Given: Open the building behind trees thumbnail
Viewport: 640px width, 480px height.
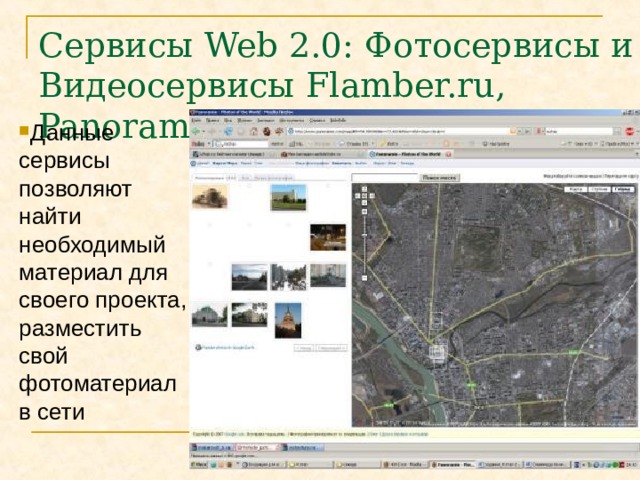Looking at the screenshot, I should 249,315.
